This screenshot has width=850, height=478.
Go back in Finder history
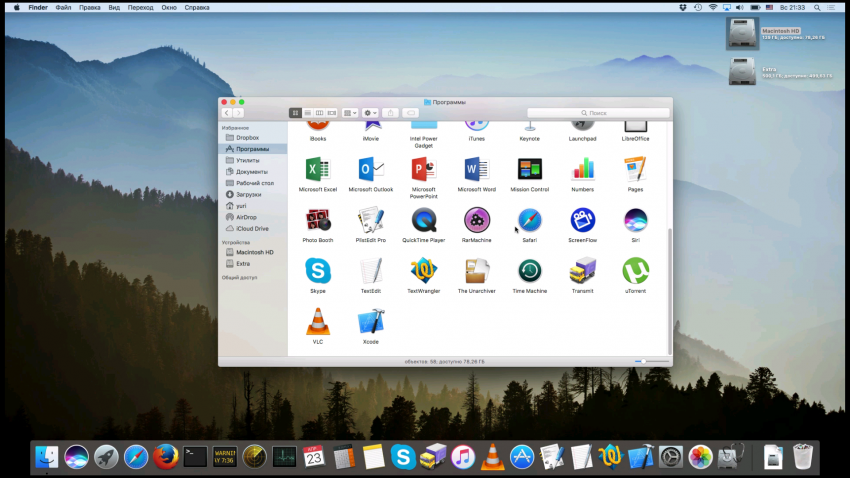pyautogui.click(x=227, y=113)
